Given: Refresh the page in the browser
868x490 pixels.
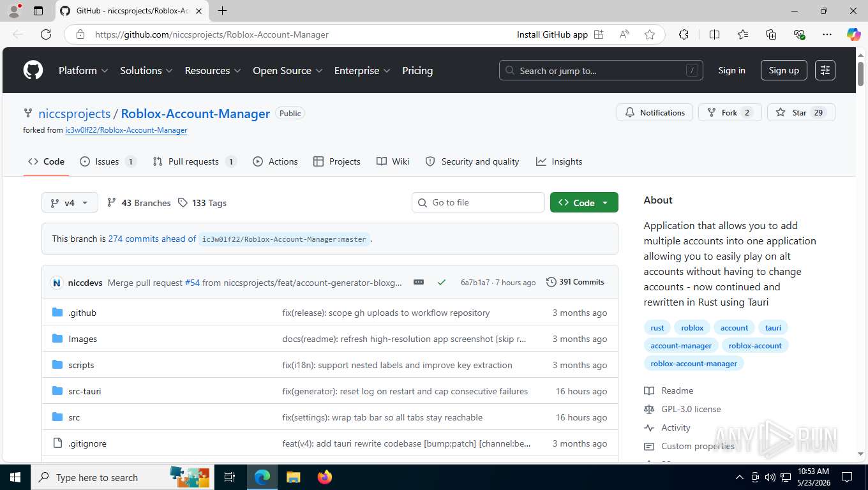Looking at the screenshot, I should 46,34.
